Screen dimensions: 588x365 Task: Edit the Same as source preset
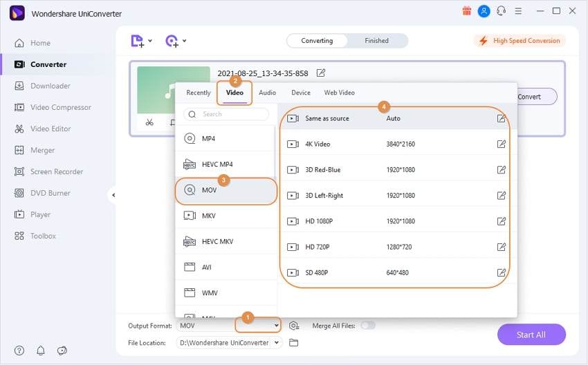pyautogui.click(x=501, y=118)
